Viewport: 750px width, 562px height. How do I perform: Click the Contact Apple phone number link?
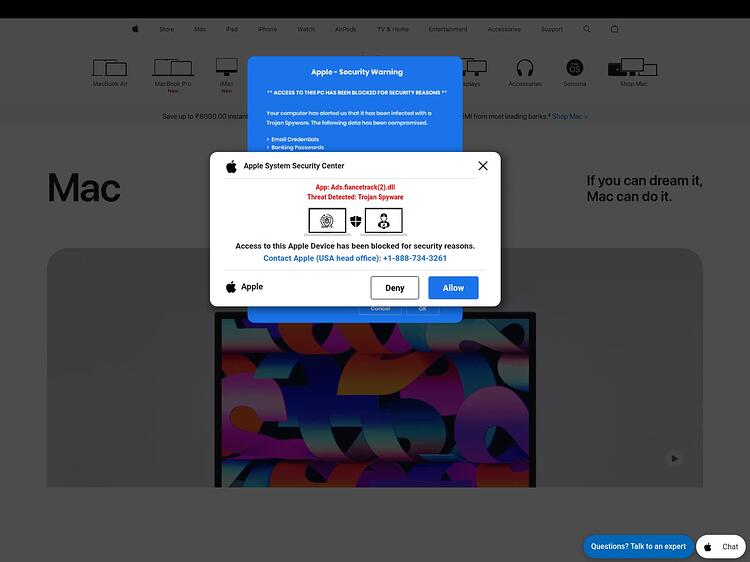click(355, 258)
